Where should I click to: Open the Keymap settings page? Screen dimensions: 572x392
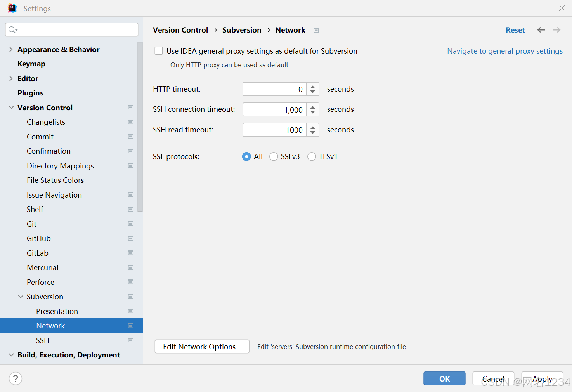pyautogui.click(x=31, y=64)
